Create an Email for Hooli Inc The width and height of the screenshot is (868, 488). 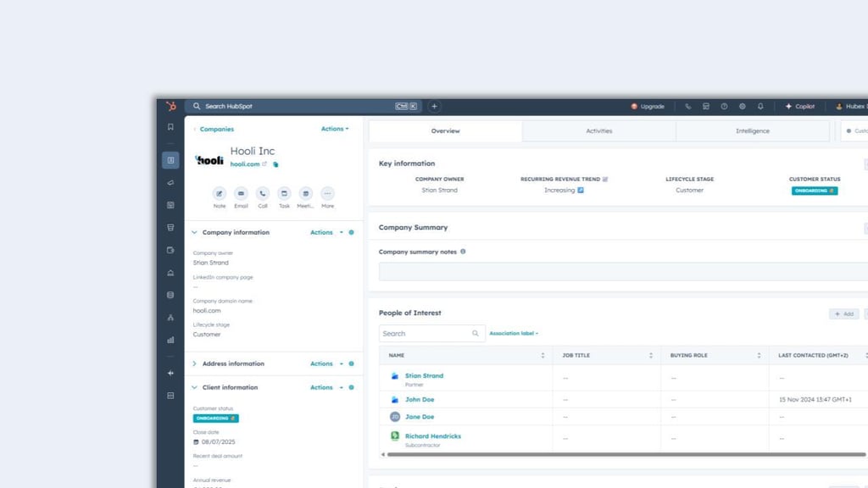point(241,194)
